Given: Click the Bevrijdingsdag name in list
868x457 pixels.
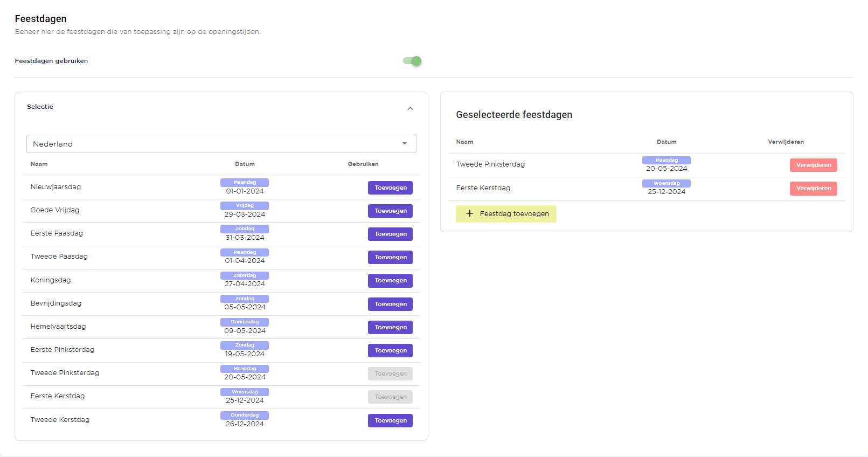Looking at the screenshot, I should (x=56, y=303).
